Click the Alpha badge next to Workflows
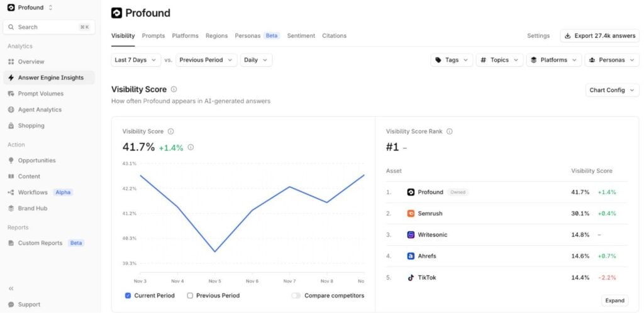 click(63, 192)
